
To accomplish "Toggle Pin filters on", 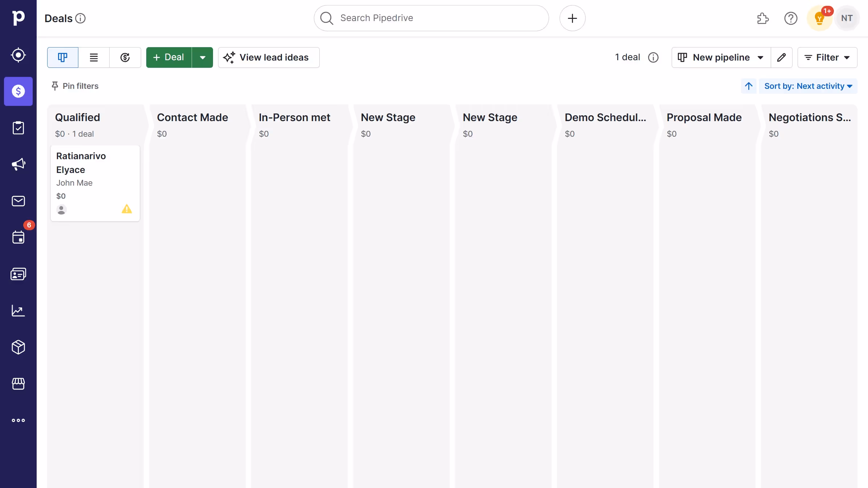I will click(74, 86).
